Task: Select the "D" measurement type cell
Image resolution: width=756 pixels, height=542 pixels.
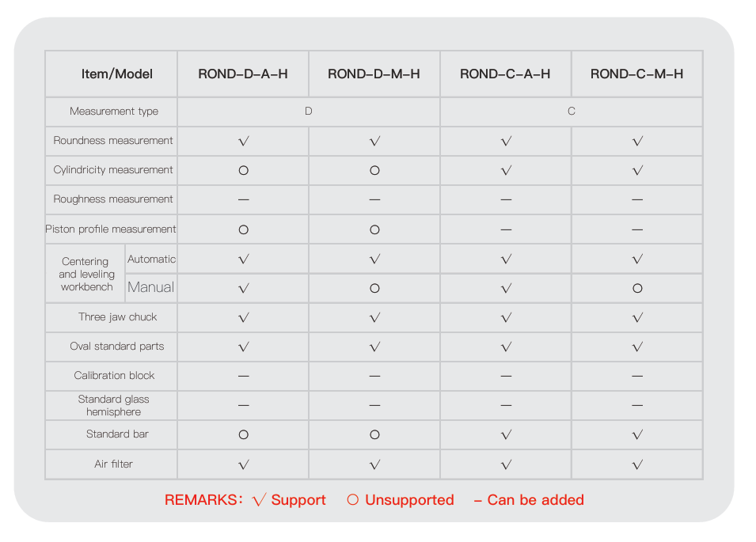Action: click(x=309, y=112)
